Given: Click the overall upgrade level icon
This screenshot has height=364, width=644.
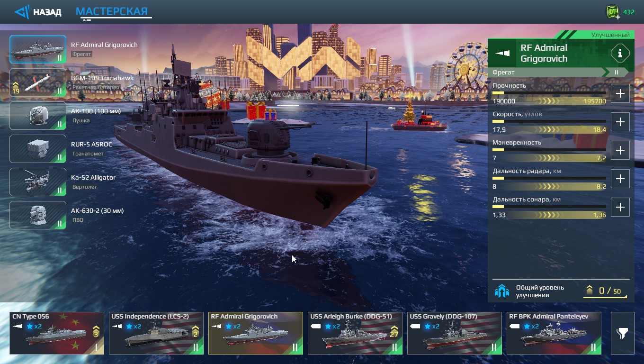Looking at the screenshot, I should click(501, 291).
